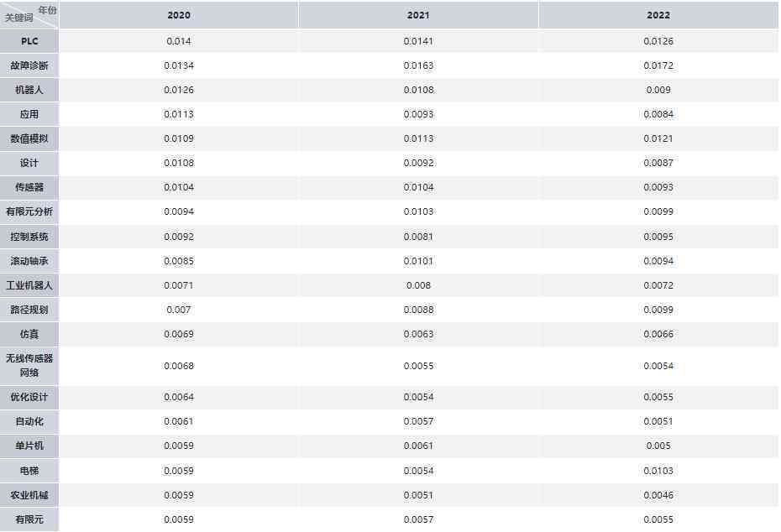Select the 有限元分析 row header
Screen dimensions: 781x532
click(29, 212)
